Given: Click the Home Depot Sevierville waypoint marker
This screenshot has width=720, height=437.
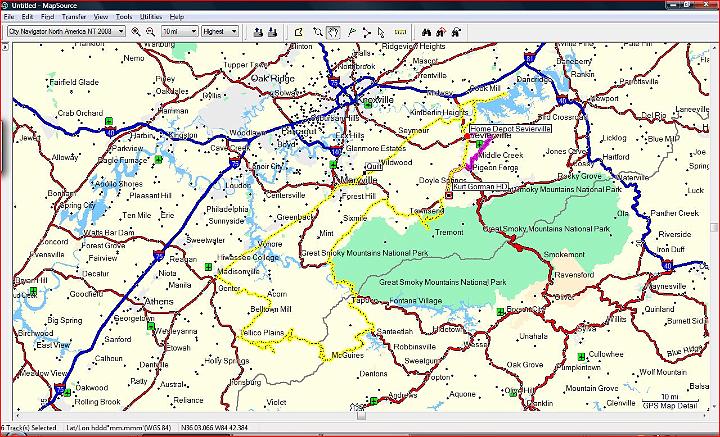Looking at the screenshot, I should [467, 136].
